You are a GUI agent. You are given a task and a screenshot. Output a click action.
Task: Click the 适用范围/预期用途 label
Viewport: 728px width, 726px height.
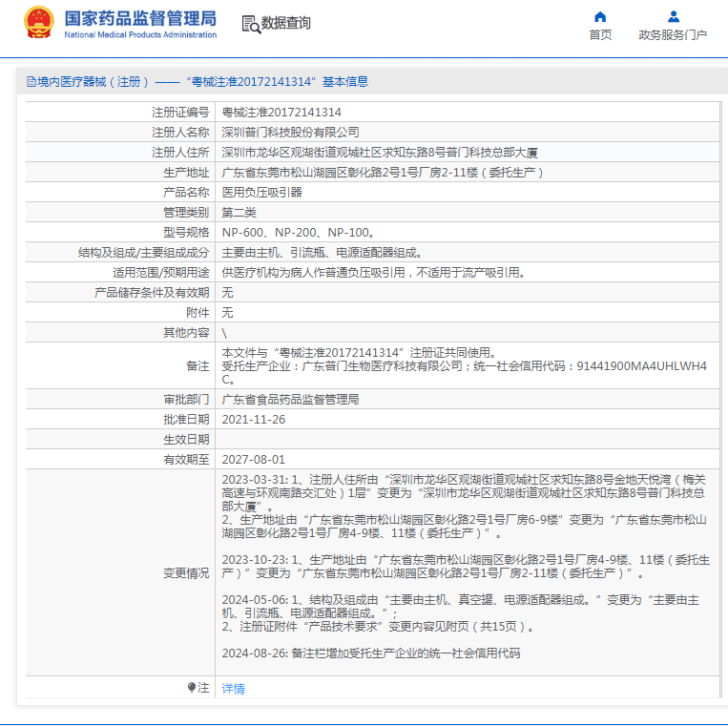pyautogui.click(x=161, y=273)
